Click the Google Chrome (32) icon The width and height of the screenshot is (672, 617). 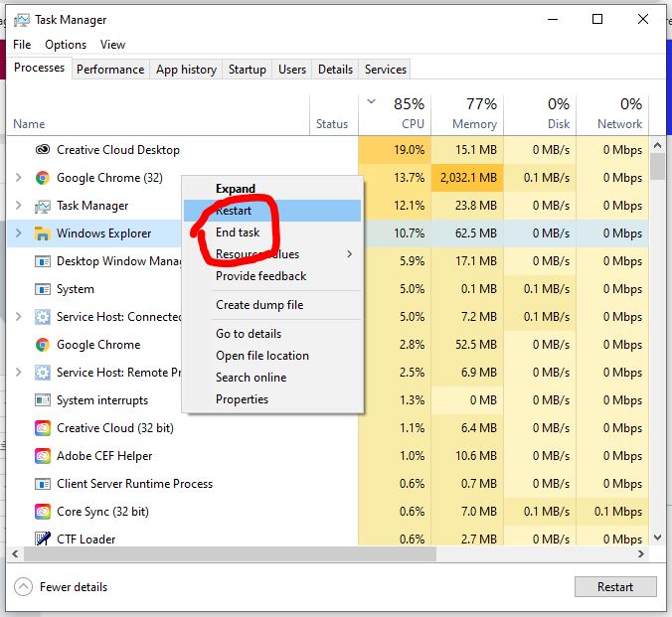coord(43,178)
